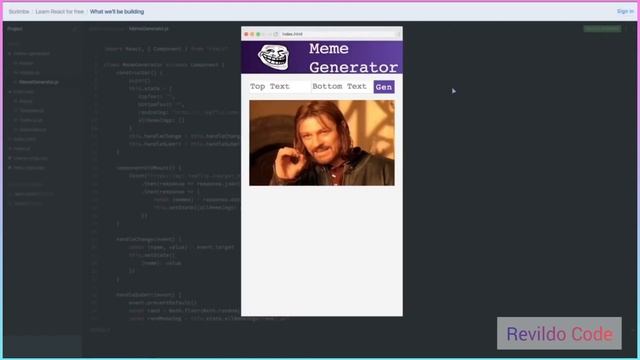Click the Scrimba breadcrumb link
This screenshot has height=360, width=640.
coord(19,11)
